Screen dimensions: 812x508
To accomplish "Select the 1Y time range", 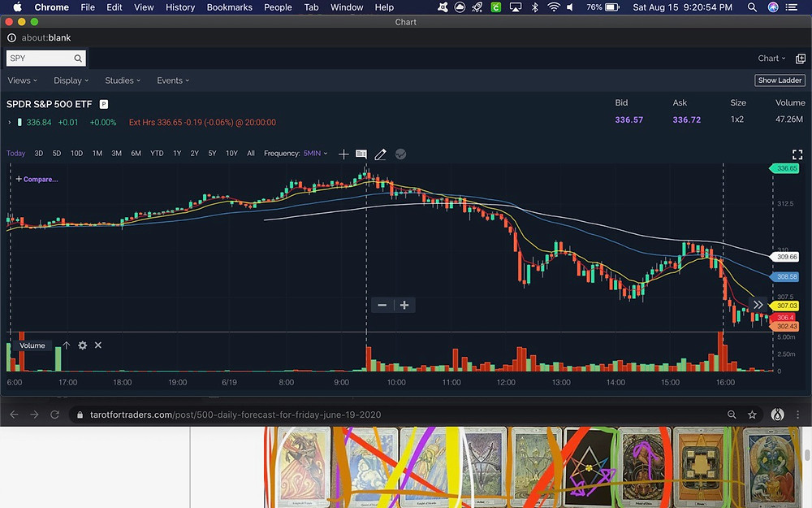I will (177, 154).
